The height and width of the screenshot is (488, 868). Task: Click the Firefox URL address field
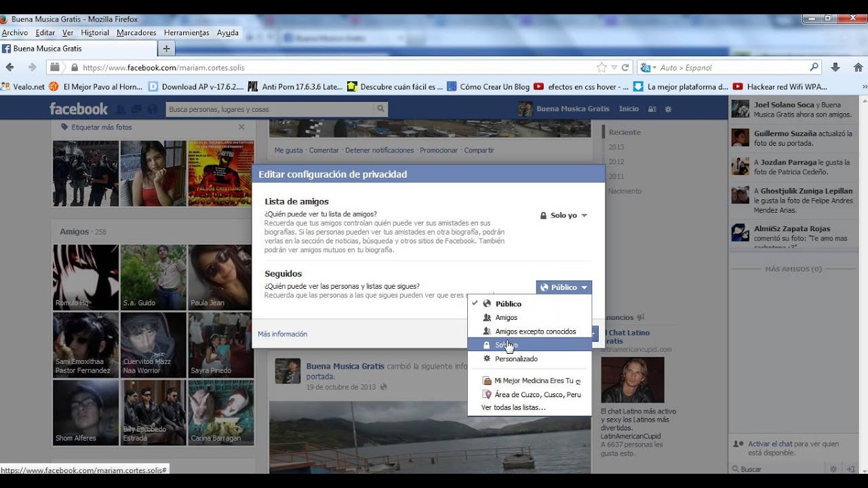(x=332, y=67)
